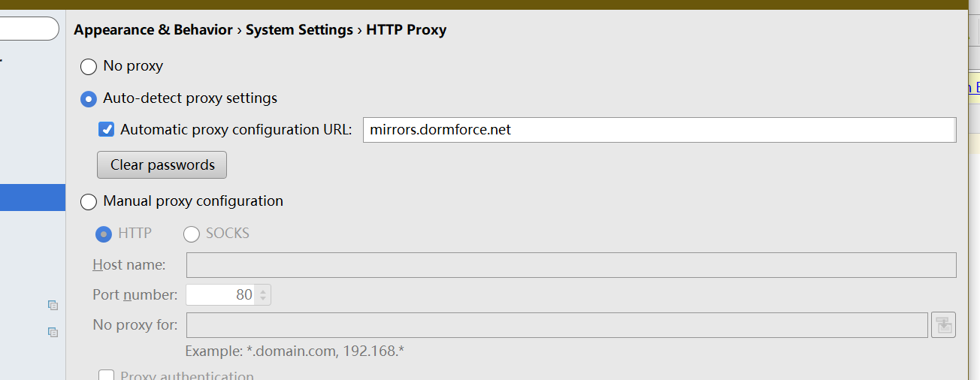The image size is (980, 380).
Task: Click the Clear passwords button
Action: click(x=162, y=165)
